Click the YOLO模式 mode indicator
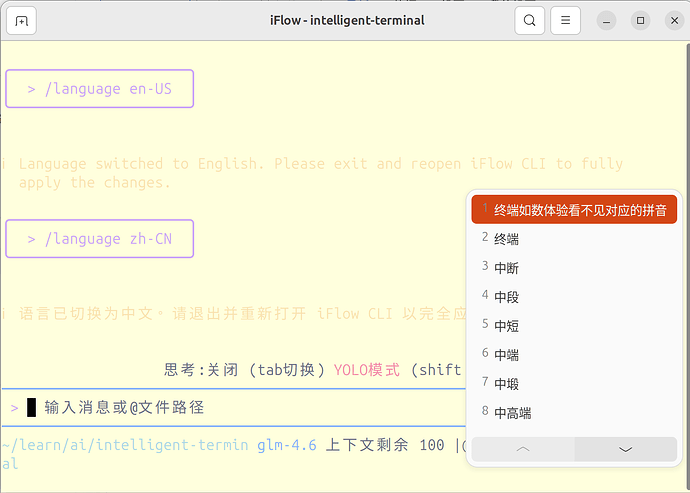Image resolution: width=690 pixels, height=493 pixels. click(x=366, y=369)
